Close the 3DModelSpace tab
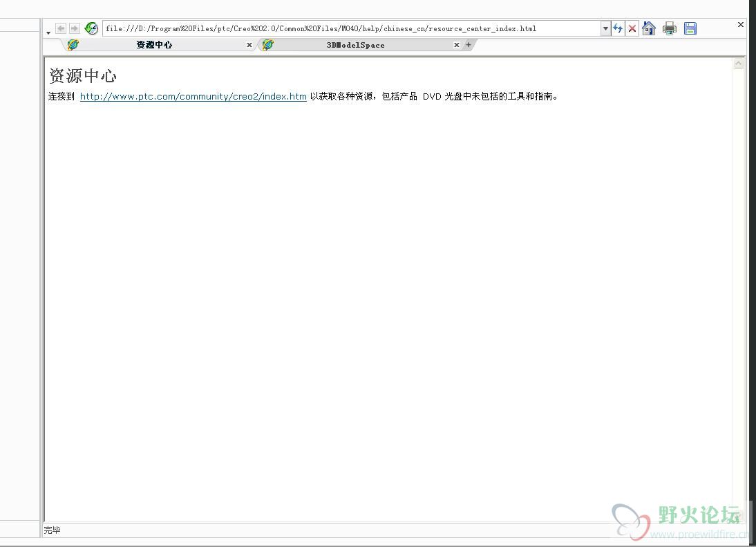The height and width of the screenshot is (547, 756). point(457,45)
